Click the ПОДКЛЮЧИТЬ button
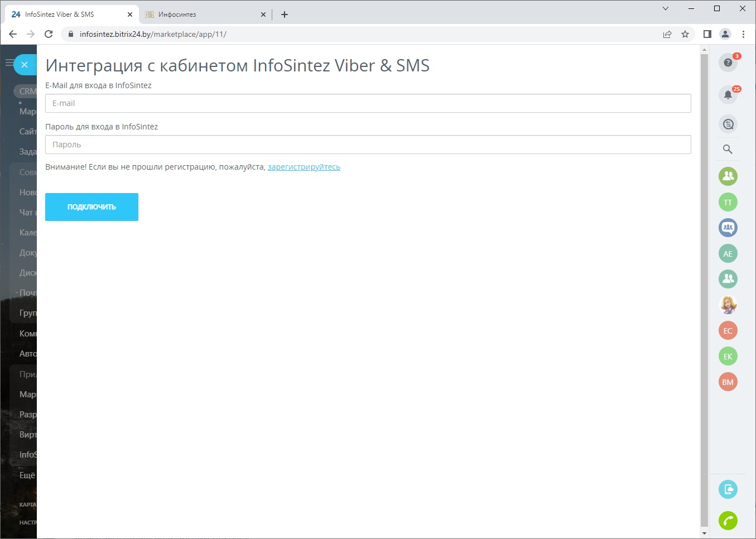The width and height of the screenshot is (756, 539). [92, 207]
